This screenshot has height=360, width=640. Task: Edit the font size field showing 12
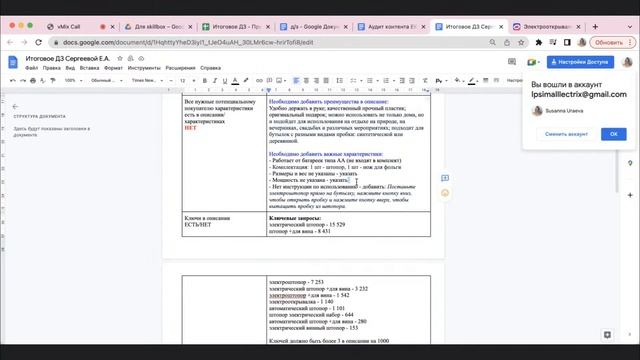182,81
